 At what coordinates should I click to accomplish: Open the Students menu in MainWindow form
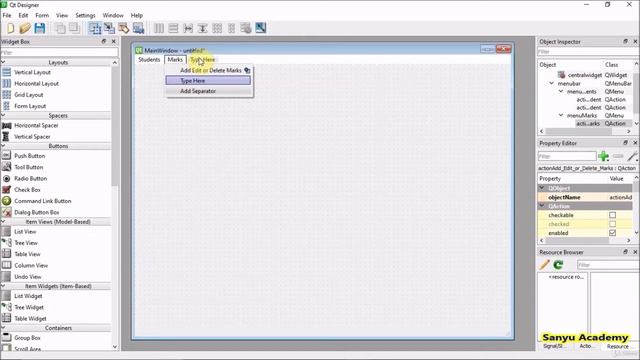click(149, 60)
